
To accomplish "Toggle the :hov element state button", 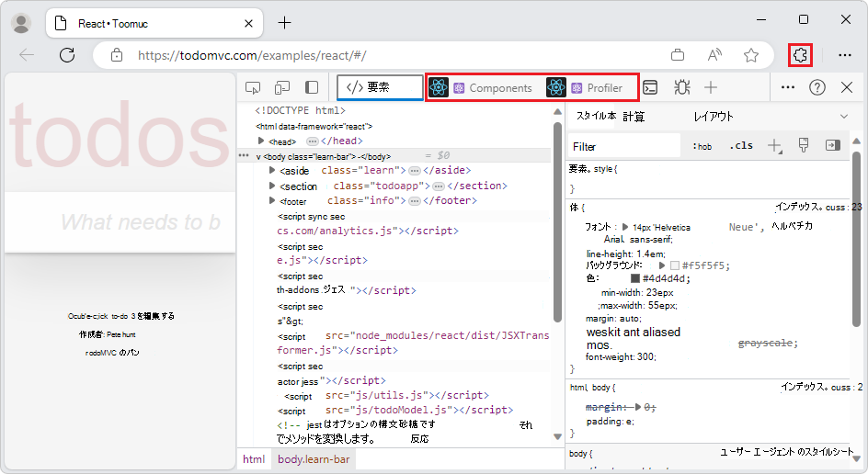I will pyautogui.click(x=702, y=147).
